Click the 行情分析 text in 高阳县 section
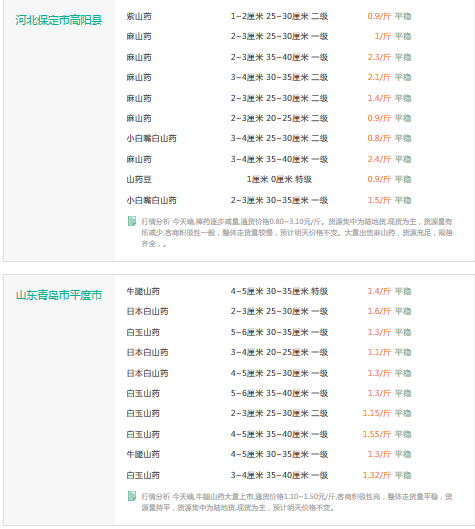This screenshot has height=529, width=475. (x=156, y=222)
